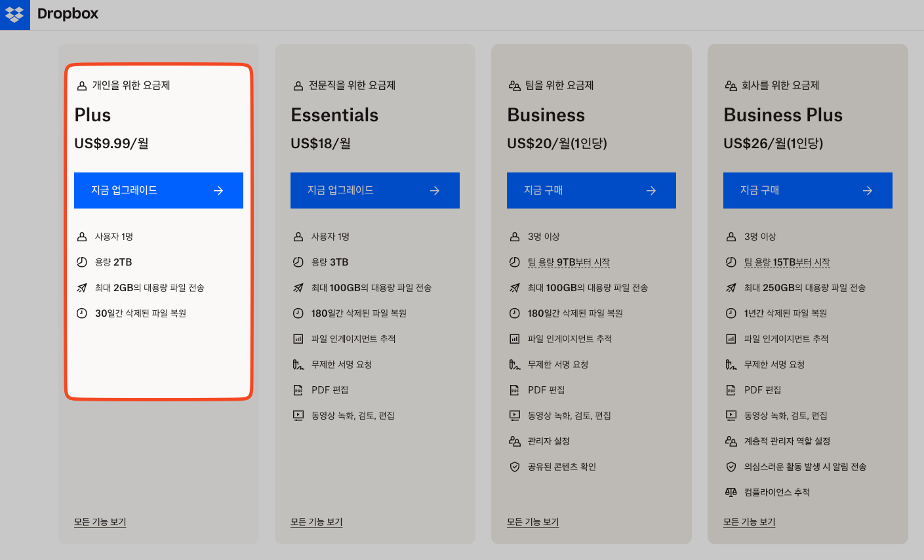924x560 pixels.
Task: Click the US$26/월(1인당) price text
Action: click(x=773, y=144)
